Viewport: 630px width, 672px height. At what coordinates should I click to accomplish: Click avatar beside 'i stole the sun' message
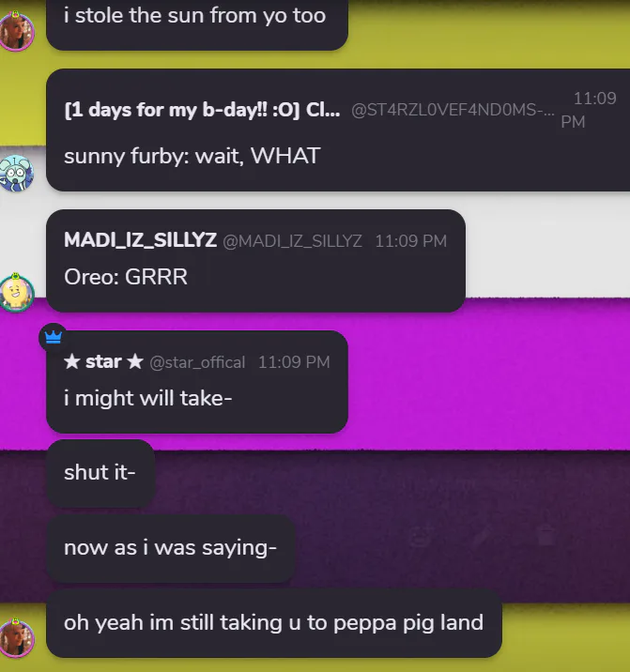pos(16,31)
